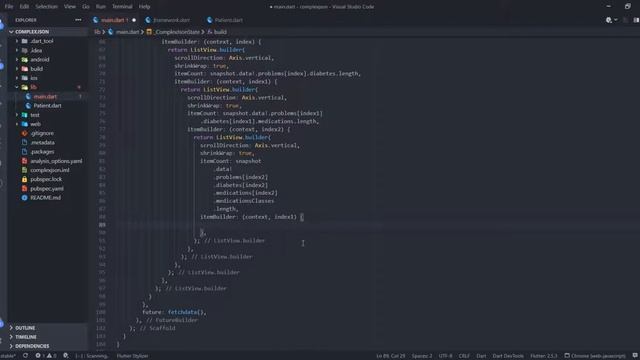Open pubspec.yaml file

pyautogui.click(x=47, y=189)
